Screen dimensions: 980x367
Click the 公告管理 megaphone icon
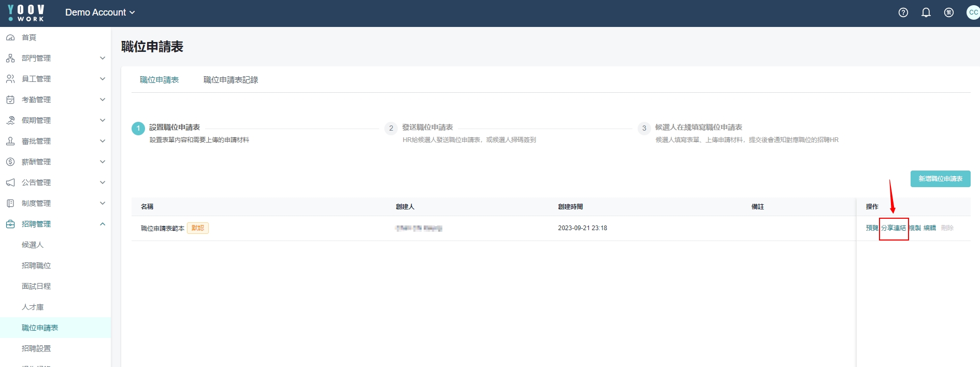coord(10,182)
